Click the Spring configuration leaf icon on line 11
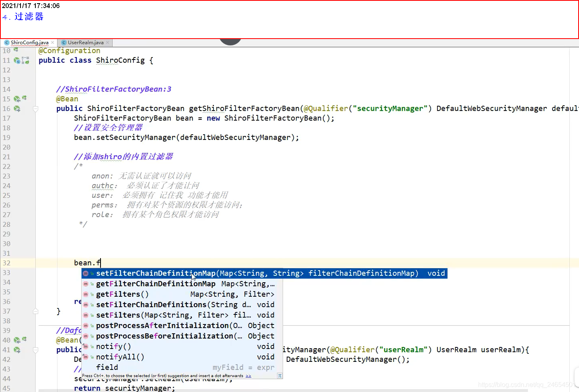 25,60
